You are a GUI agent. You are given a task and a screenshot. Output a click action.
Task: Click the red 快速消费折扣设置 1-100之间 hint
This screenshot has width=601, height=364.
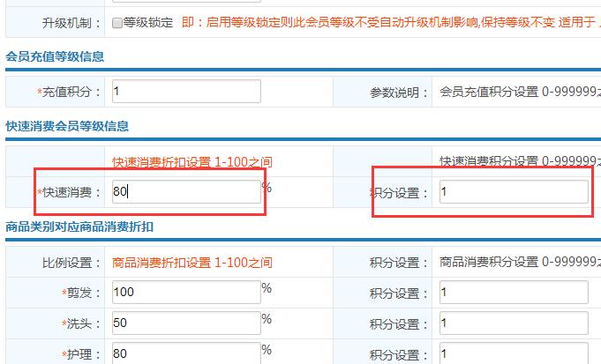pyautogui.click(x=192, y=162)
